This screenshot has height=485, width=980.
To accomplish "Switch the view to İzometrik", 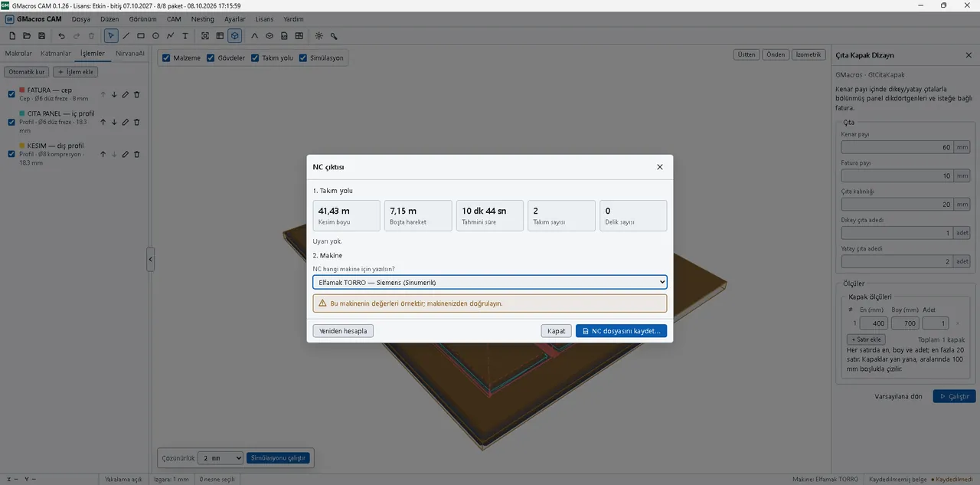I will (808, 54).
